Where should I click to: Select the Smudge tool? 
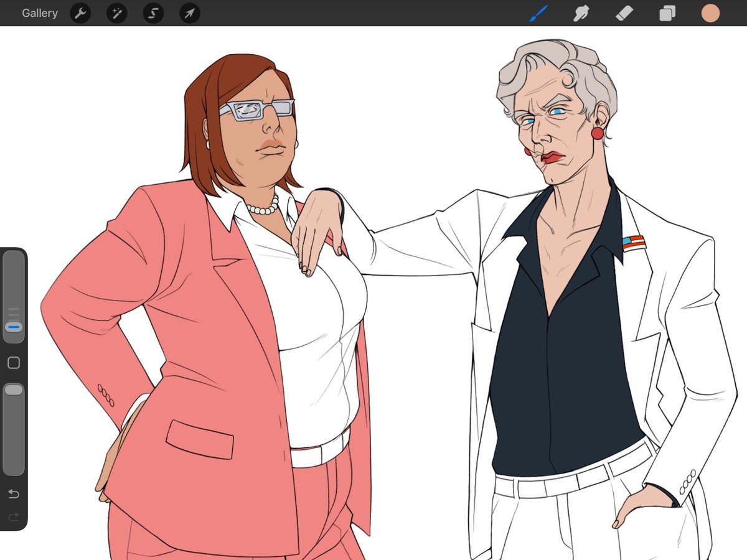click(581, 13)
